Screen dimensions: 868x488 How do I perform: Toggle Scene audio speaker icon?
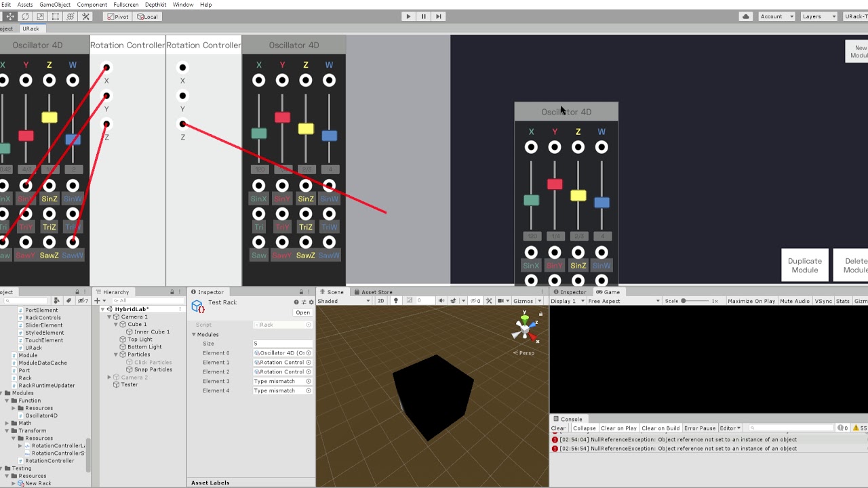click(x=441, y=301)
